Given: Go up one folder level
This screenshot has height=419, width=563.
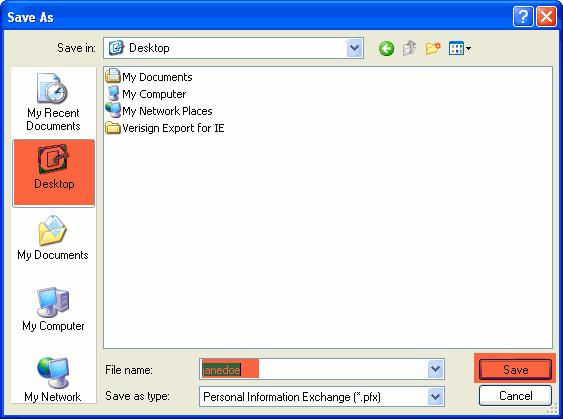Looking at the screenshot, I should click(409, 48).
